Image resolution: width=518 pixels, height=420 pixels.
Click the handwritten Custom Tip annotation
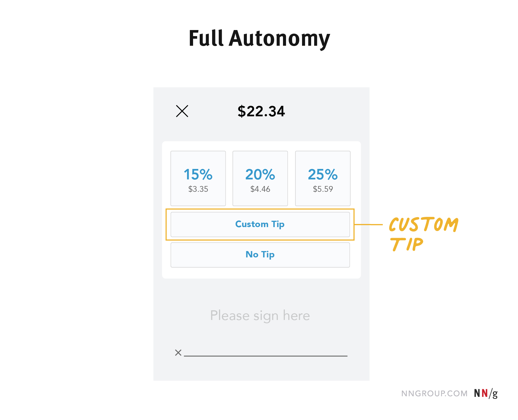(x=423, y=234)
